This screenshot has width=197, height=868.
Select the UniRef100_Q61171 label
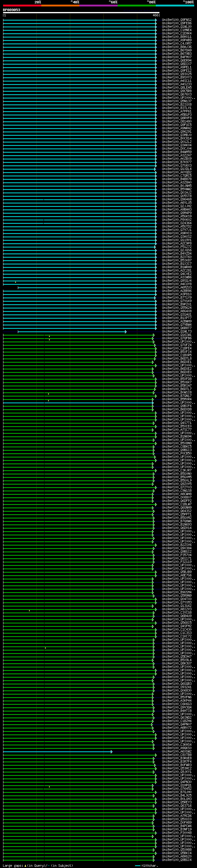pos(176,559)
